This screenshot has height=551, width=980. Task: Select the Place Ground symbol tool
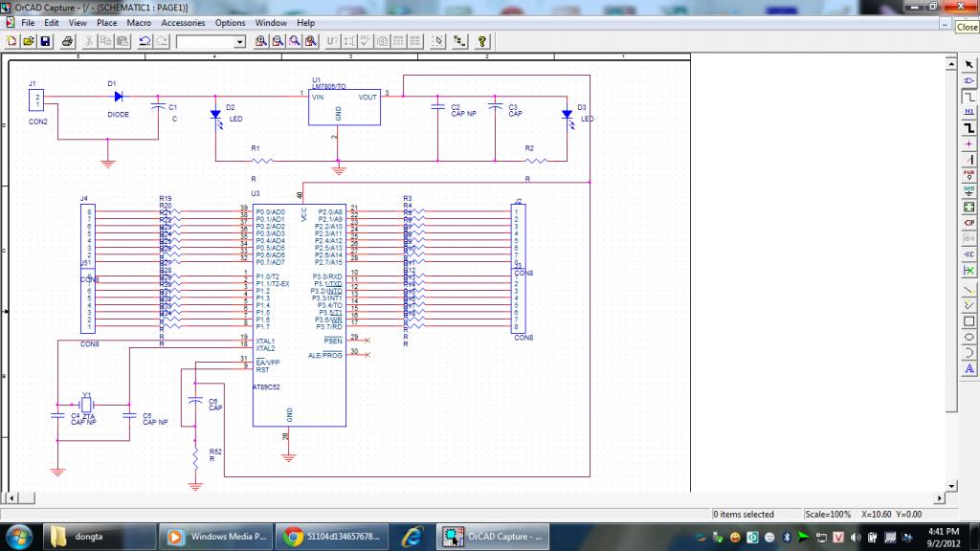pyautogui.click(x=969, y=189)
